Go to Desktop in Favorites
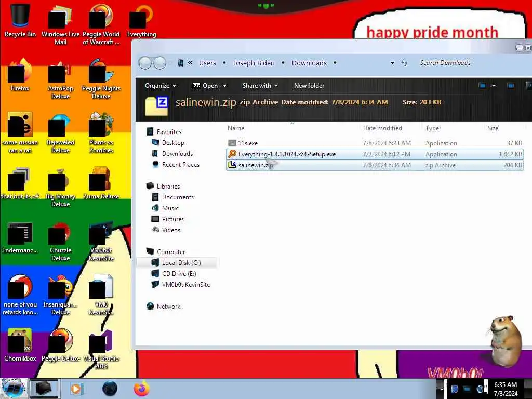The image size is (532, 399). [173, 143]
